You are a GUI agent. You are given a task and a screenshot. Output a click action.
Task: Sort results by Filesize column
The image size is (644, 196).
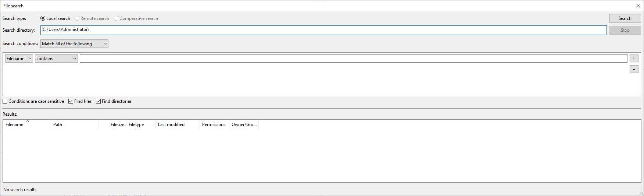click(x=112, y=125)
